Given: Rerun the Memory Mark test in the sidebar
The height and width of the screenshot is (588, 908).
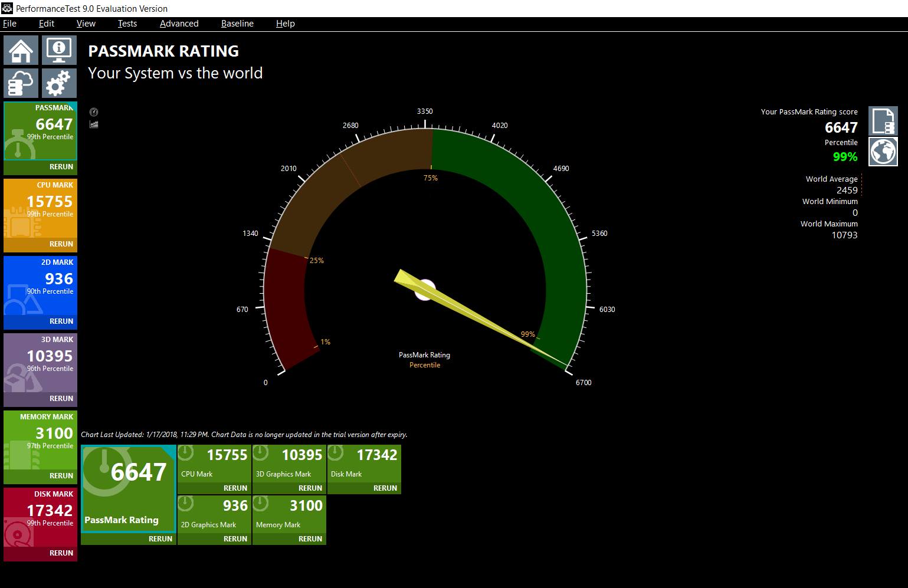Looking at the screenshot, I should [x=61, y=476].
